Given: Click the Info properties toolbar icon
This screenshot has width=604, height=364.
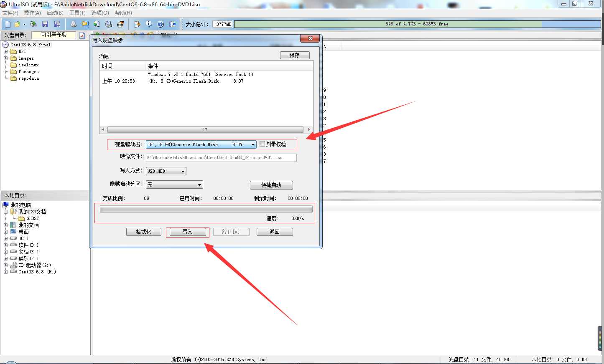Looking at the screenshot, I should click(148, 24).
